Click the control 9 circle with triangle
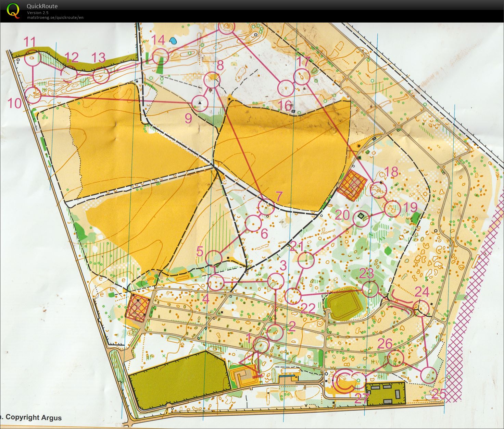Screen dimensions: 504x429 [x=200, y=103]
